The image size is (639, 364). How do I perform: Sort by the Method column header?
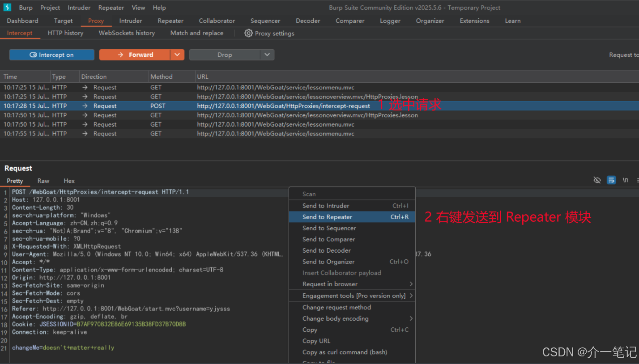(x=172, y=76)
